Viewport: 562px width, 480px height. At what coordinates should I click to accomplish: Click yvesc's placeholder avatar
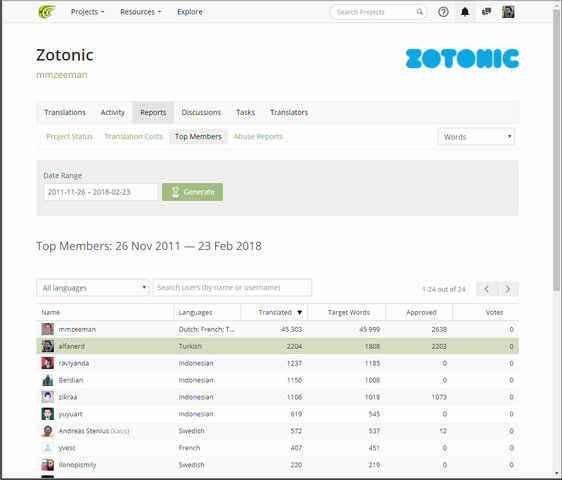click(x=48, y=448)
